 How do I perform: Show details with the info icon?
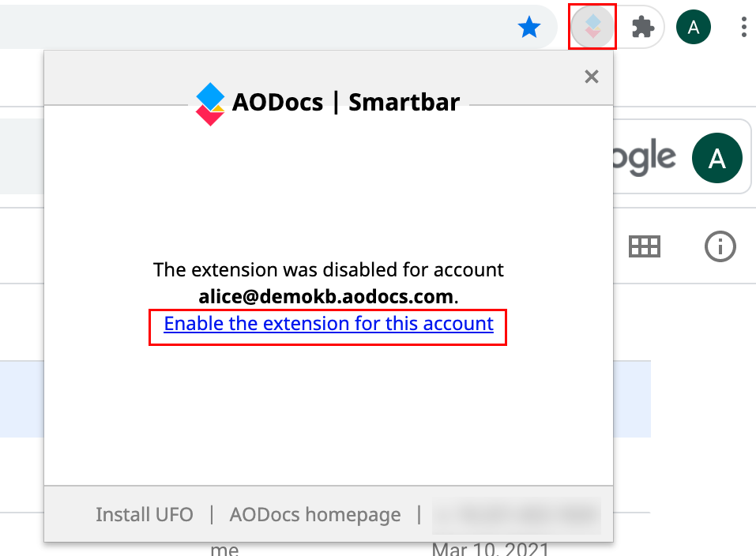tap(720, 246)
